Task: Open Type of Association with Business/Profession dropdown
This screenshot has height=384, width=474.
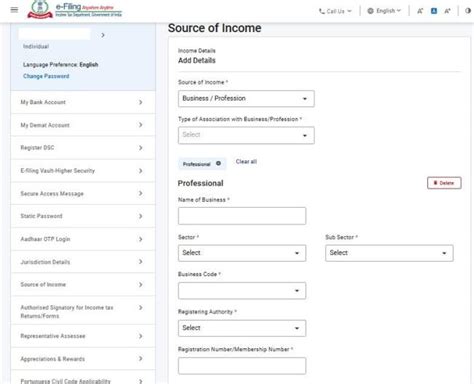Action: [x=246, y=135]
